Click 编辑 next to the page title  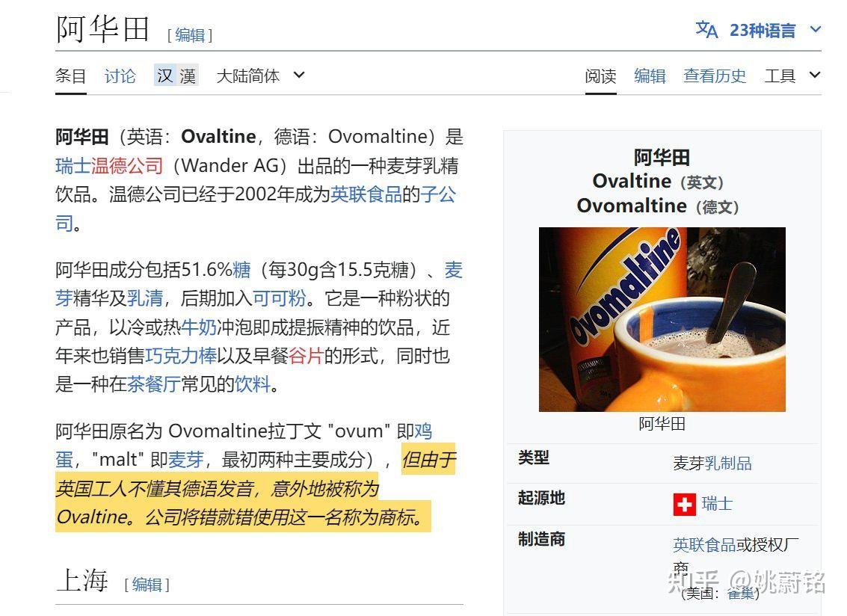pos(190,35)
